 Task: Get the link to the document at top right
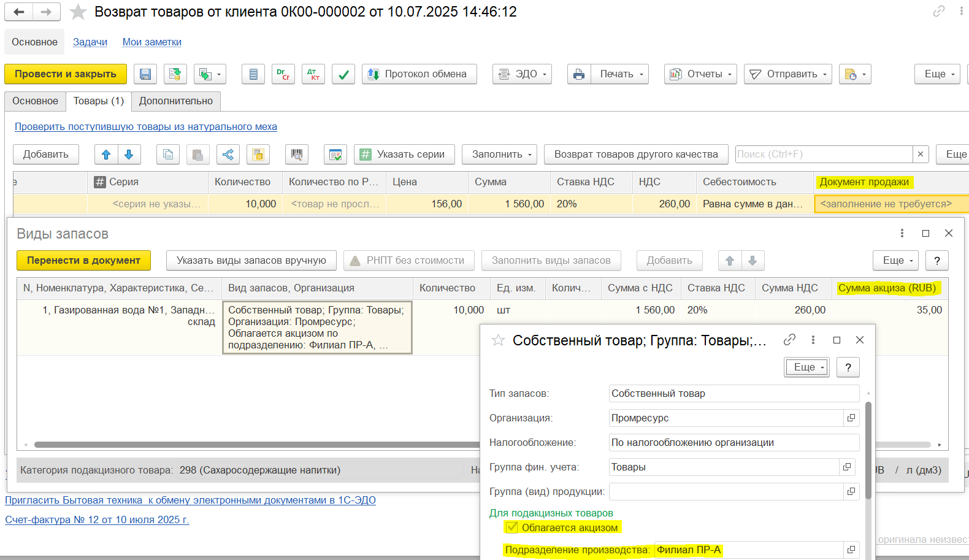click(939, 11)
